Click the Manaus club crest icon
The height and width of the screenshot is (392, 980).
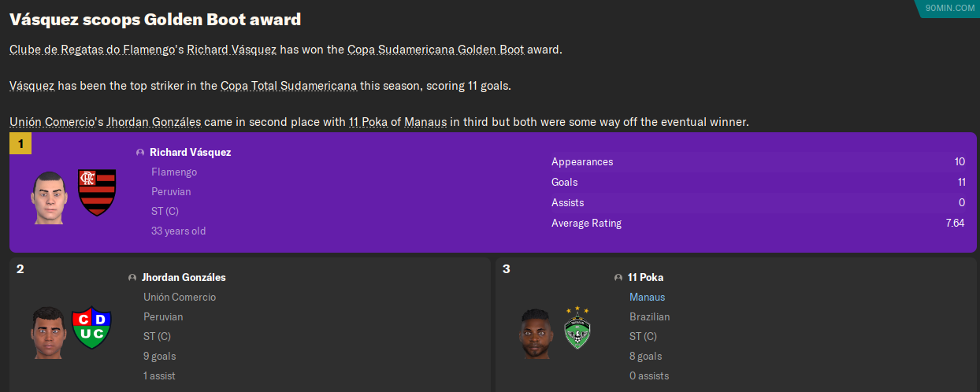tap(578, 328)
